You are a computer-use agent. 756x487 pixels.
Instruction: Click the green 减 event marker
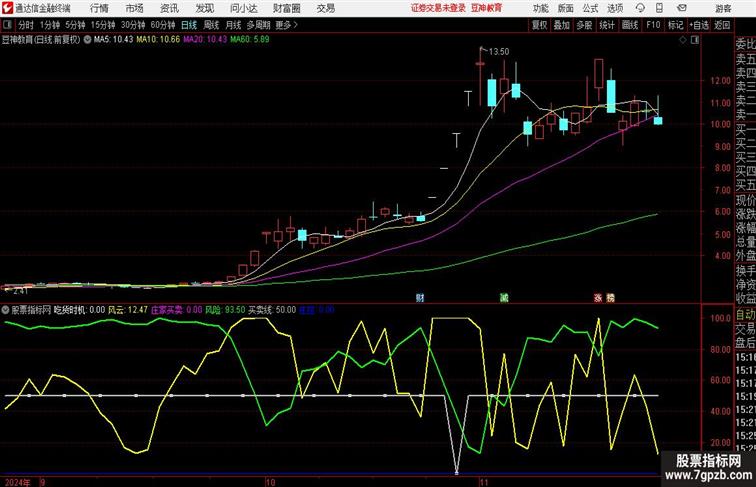504,298
